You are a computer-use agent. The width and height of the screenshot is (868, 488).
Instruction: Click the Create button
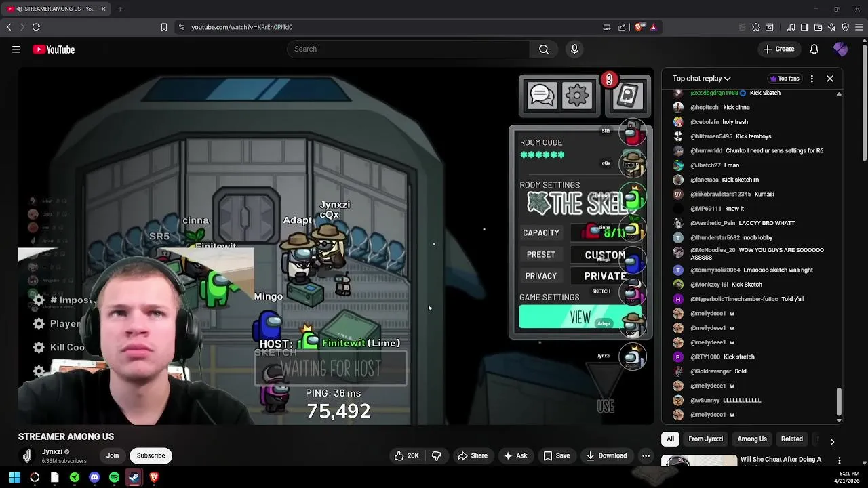(778, 49)
